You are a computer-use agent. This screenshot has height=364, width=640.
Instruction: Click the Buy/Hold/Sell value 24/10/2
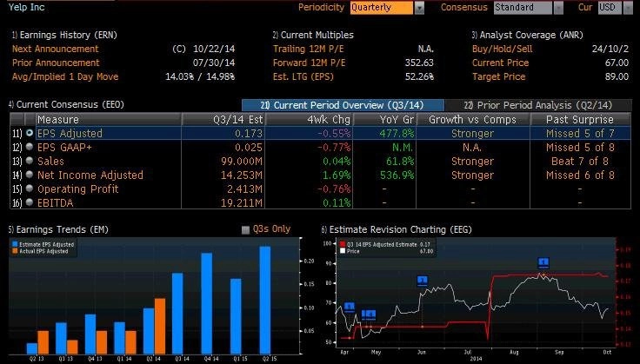(x=610, y=49)
